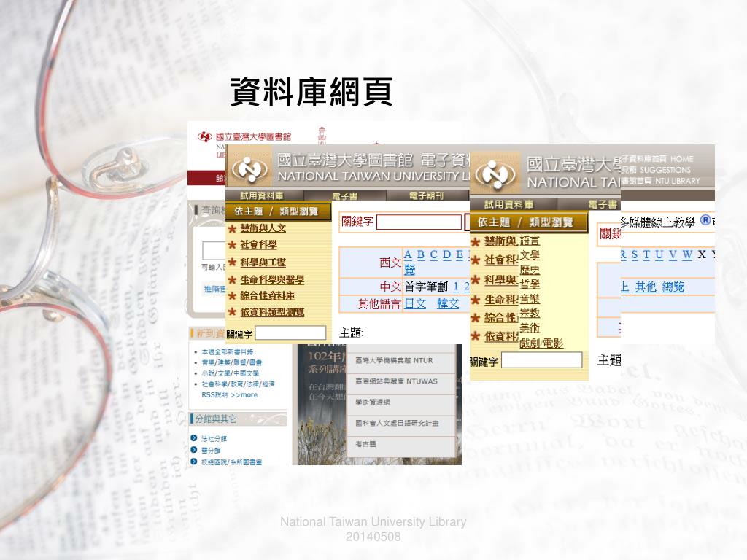Open the 日文 language link
Image resolution: width=747 pixels, height=560 pixels.
tap(415, 304)
